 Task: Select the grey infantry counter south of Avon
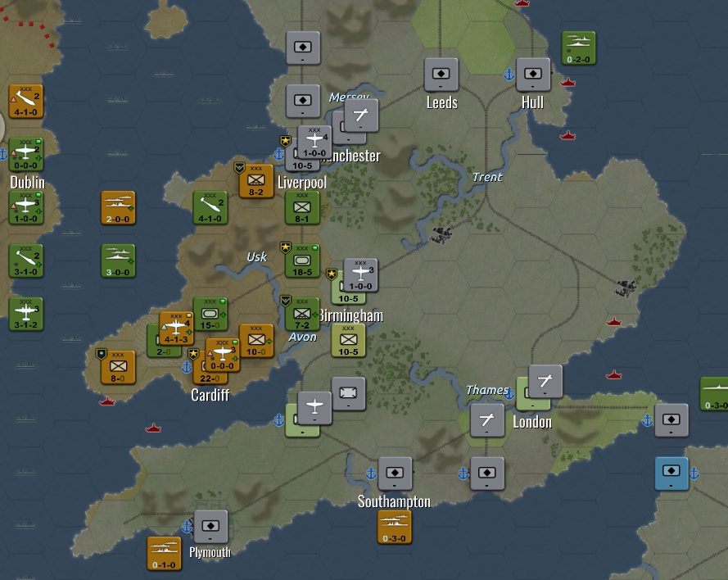(348, 394)
